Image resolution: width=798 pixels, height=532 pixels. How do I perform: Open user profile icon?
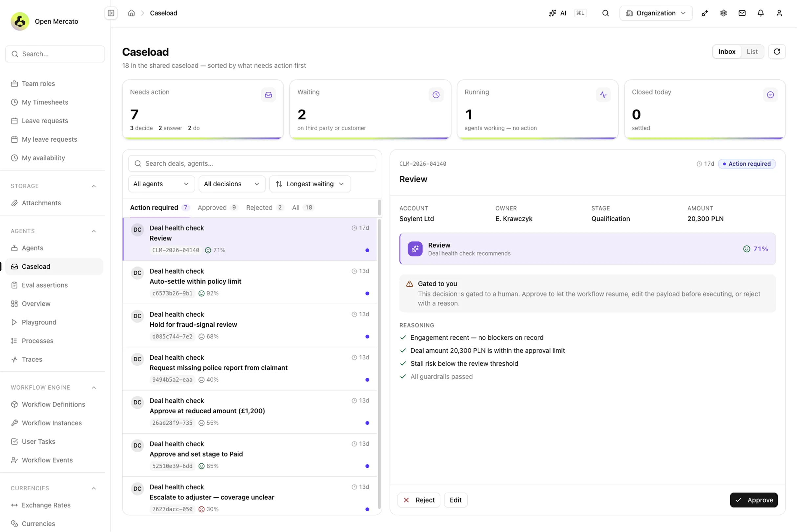click(779, 13)
